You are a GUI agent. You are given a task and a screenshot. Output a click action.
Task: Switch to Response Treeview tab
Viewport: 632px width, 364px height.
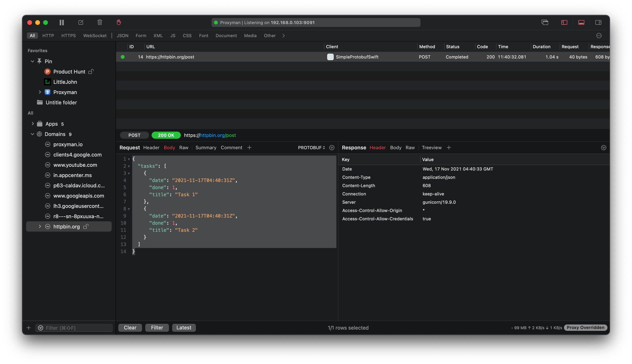coord(432,148)
